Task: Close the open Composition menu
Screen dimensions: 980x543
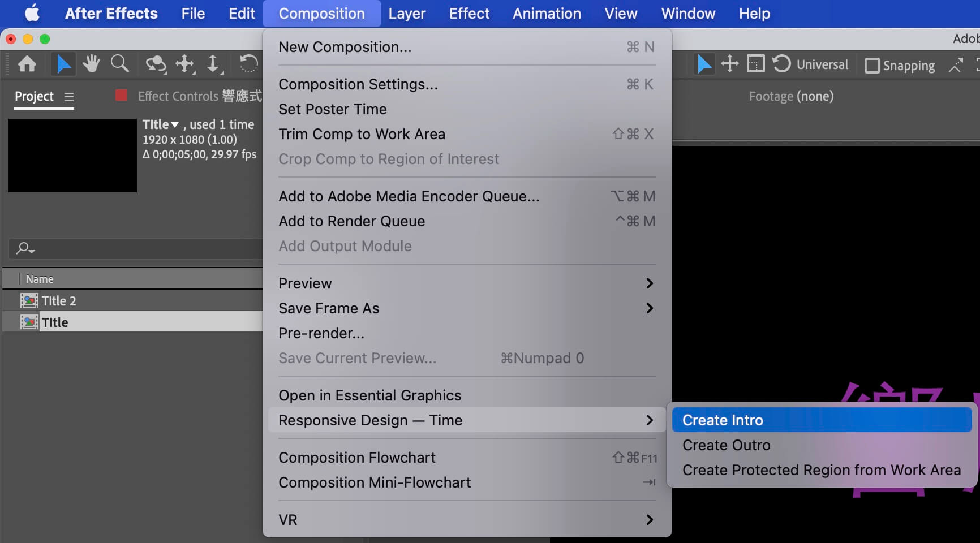Action: pos(321,13)
